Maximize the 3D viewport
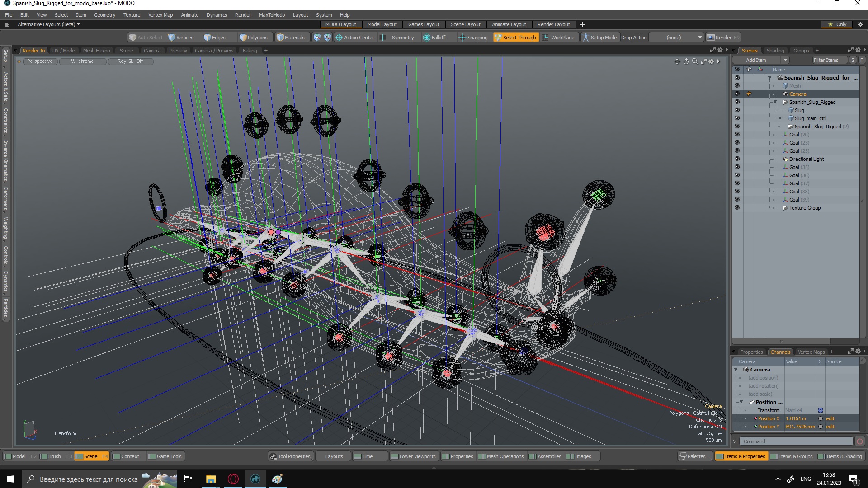The image size is (868, 488). [703, 61]
